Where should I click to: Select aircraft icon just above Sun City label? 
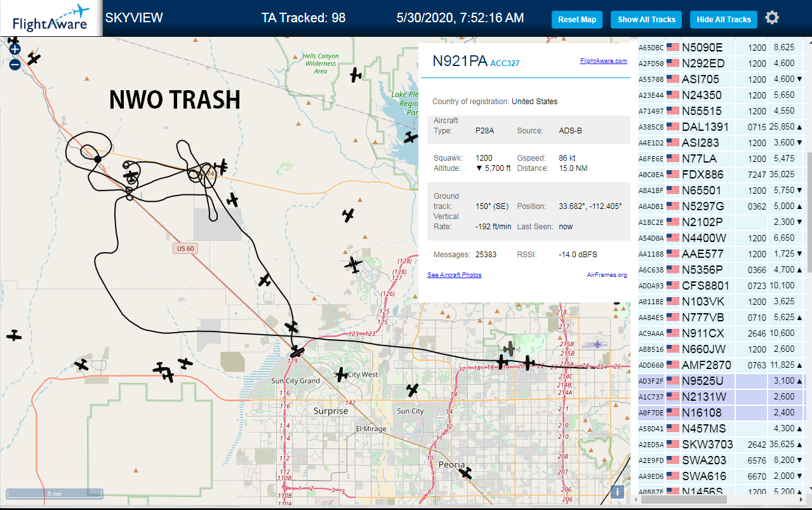(413, 390)
